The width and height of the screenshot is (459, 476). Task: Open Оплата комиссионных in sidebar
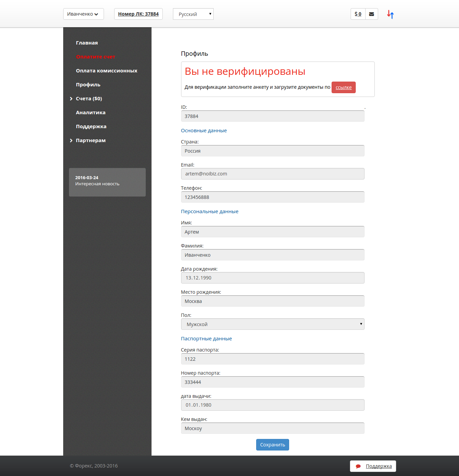click(107, 71)
